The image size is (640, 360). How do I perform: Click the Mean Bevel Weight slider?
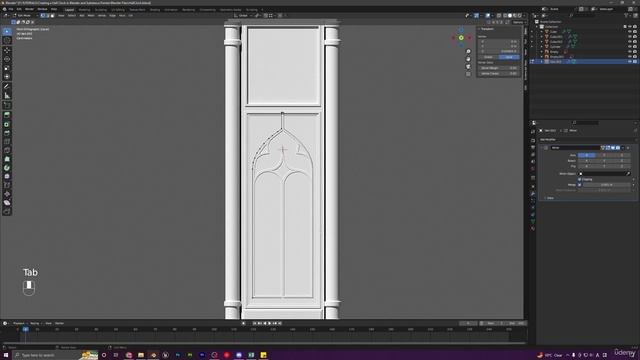point(499,68)
